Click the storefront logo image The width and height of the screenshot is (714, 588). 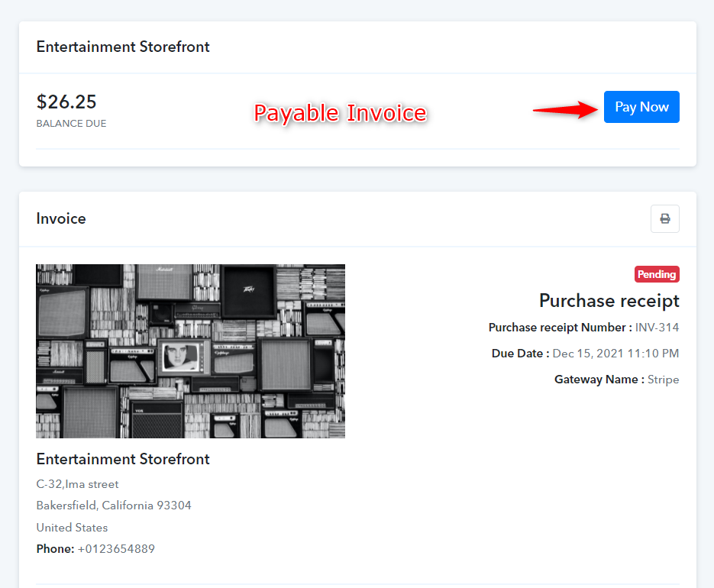190,351
